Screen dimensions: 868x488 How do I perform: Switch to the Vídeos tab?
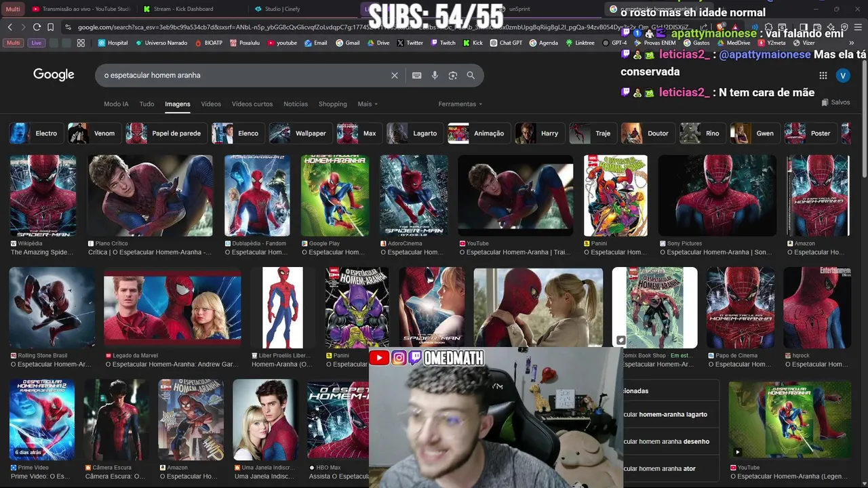(x=211, y=104)
